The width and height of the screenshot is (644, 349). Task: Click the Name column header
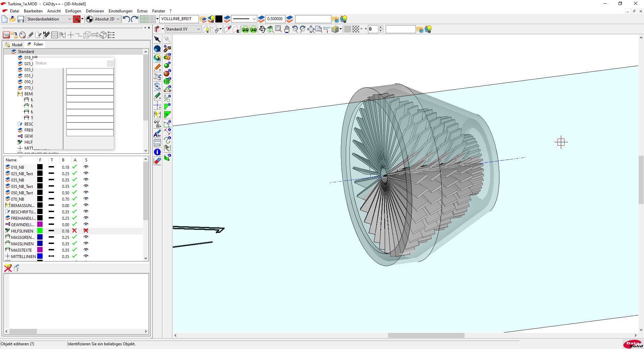11,160
